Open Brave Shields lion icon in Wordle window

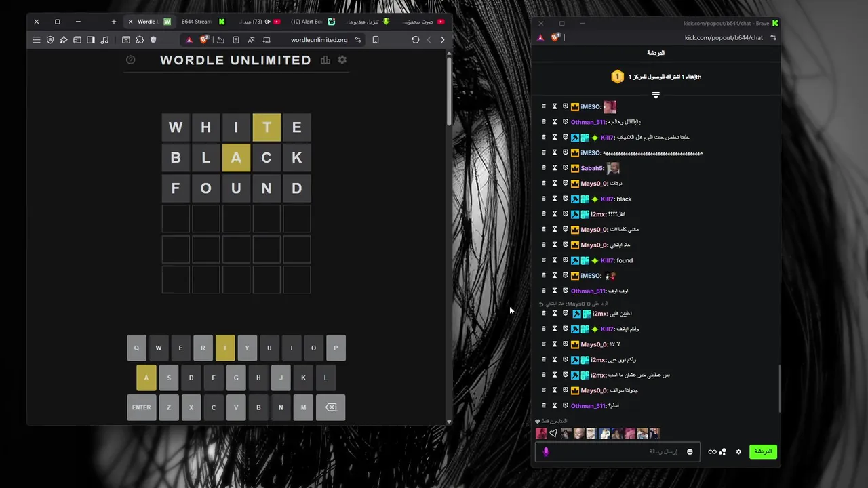click(203, 39)
